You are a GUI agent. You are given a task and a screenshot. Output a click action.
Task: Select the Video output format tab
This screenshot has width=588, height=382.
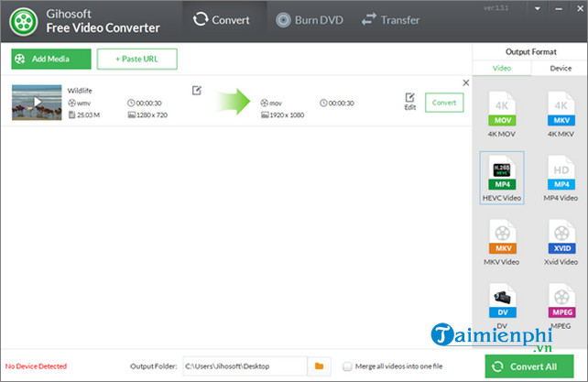click(x=502, y=68)
